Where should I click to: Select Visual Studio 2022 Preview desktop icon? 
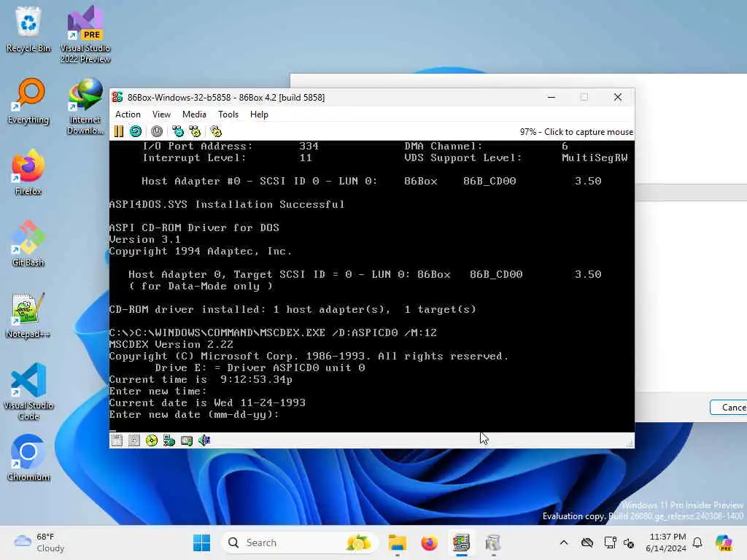point(85,35)
